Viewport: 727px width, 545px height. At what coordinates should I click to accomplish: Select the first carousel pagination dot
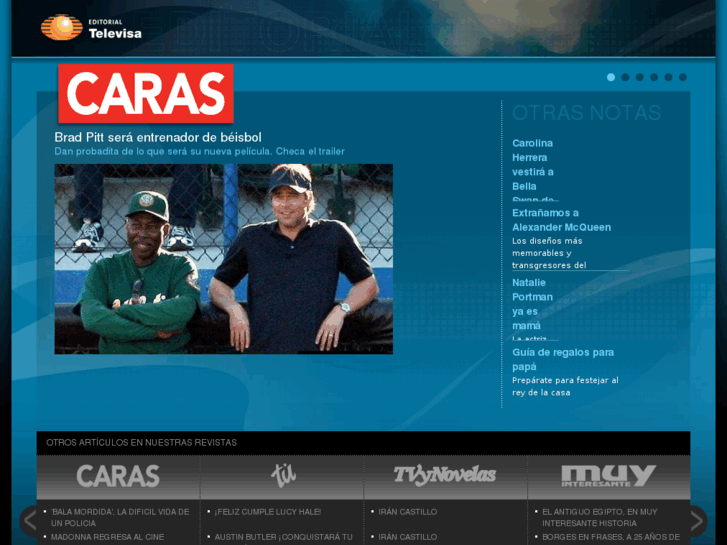[x=611, y=77]
